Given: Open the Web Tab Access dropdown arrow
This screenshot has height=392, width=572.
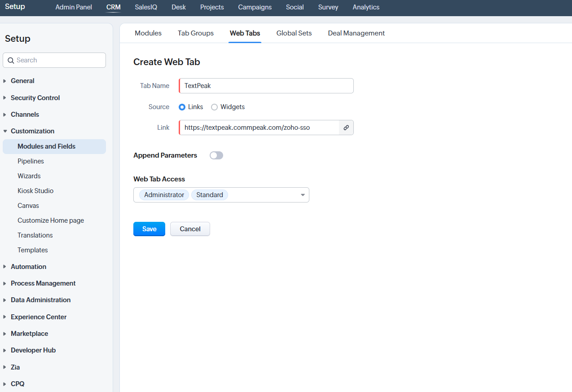Looking at the screenshot, I should point(303,195).
